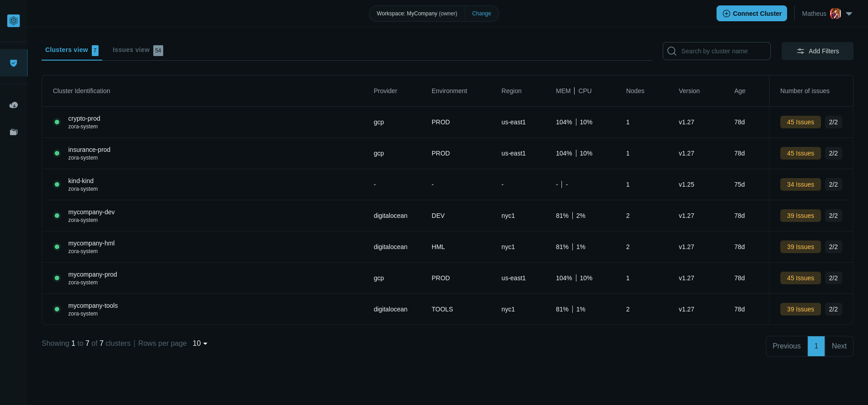Go to the Next page
The height and width of the screenshot is (405, 868).
839,346
